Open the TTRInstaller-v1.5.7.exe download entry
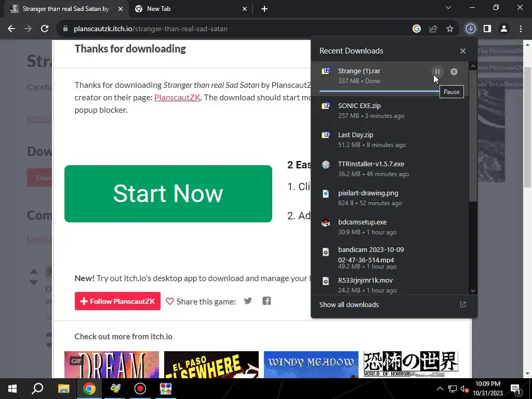Image resolution: width=532 pixels, height=399 pixels. pos(390,169)
